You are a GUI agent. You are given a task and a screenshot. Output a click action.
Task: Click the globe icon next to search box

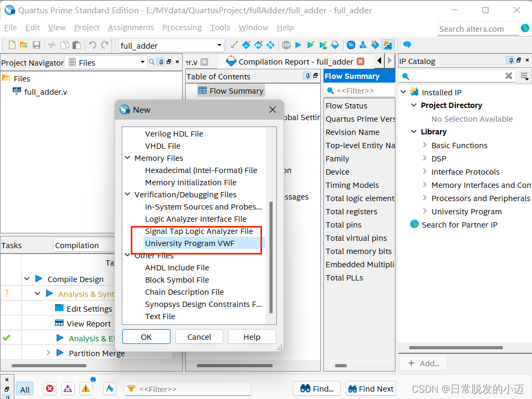click(525, 28)
